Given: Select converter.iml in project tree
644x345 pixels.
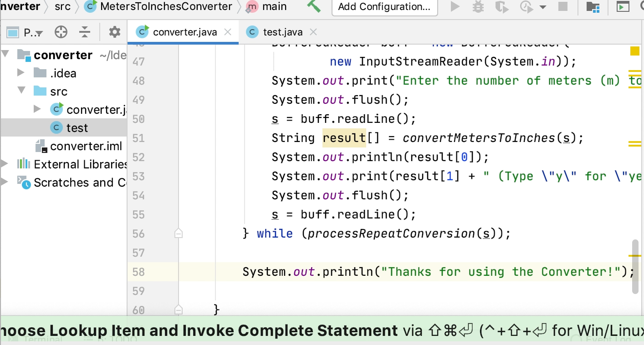Looking at the screenshot, I should [86, 146].
